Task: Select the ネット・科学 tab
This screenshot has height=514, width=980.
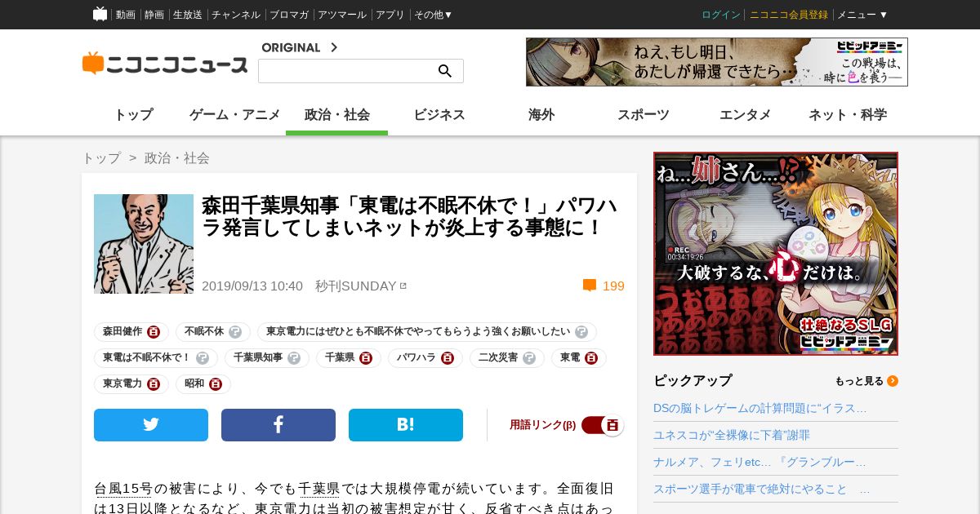Action: [x=848, y=115]
